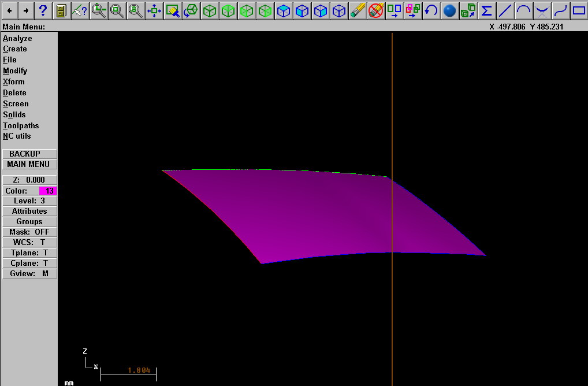Open the Analyze menu
Image resolution: width=588 pixels, height=386 pixels.
point(18,38)
